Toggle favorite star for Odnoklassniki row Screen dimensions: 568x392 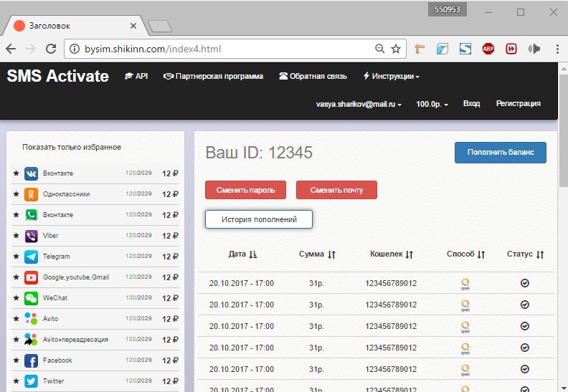(x=16, y=193)
